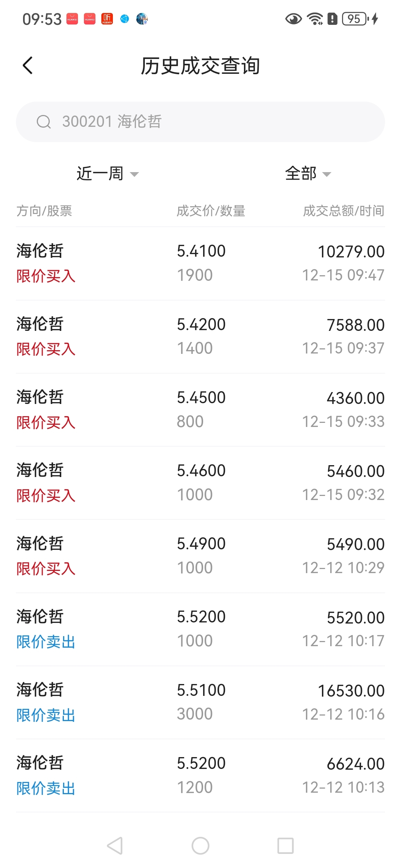Open the 近一周 time range dropdown
The height and width of the screenshot is (868, 401).
tap(107, 174)
